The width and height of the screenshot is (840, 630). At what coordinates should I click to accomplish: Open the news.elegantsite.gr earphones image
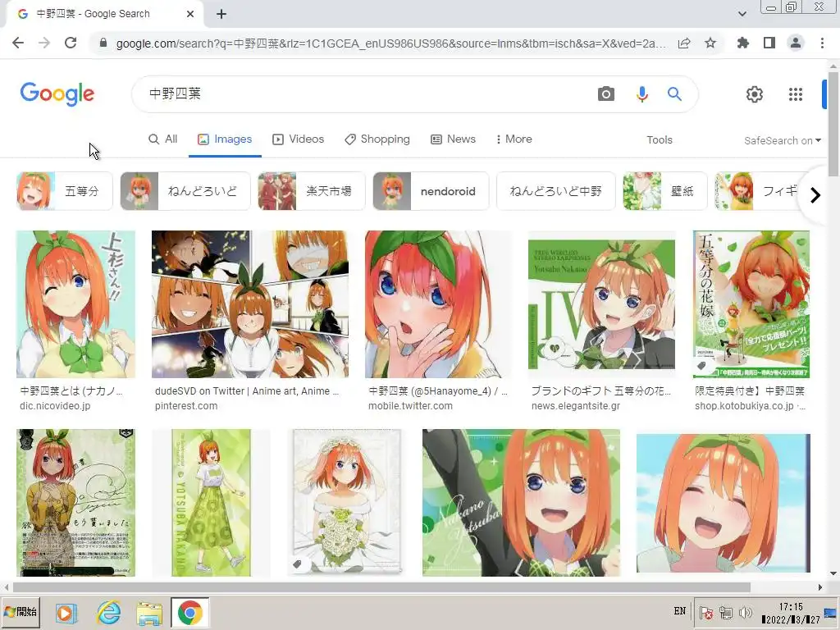pos(601,304)
